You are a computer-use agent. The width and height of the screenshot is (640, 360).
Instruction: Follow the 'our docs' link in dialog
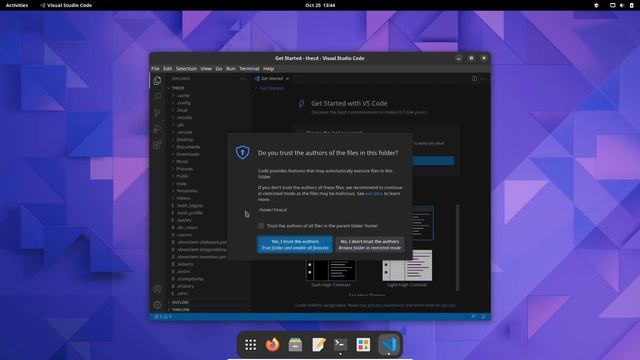point(374,193)
